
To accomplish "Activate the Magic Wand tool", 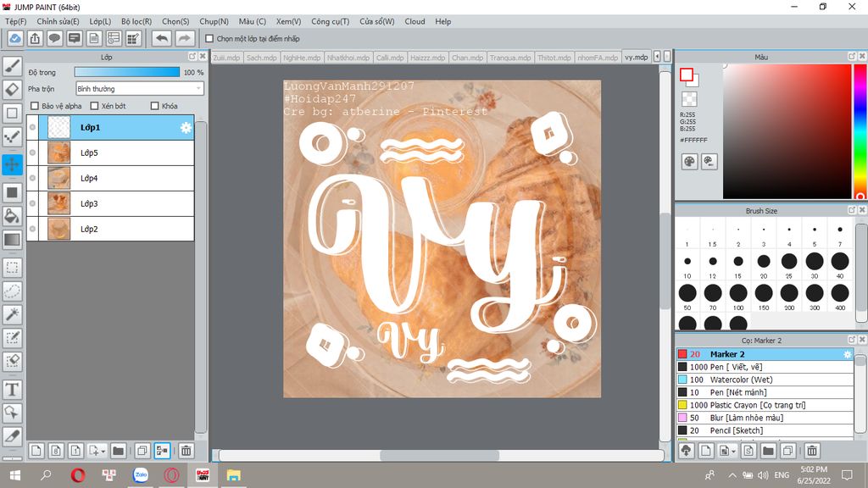I will [x=12, y=314].
